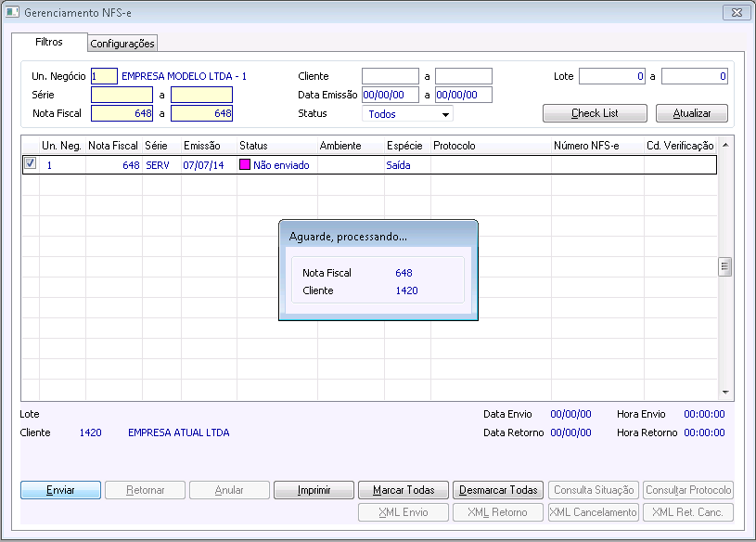Viewport: 756px width, 542px height.
Task: Click the Retornar button
Action: [x=145, y=490]
